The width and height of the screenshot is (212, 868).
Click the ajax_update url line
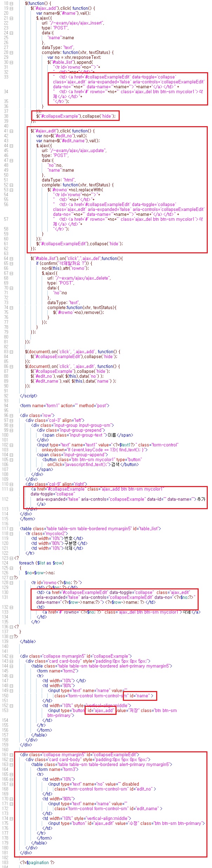[74, 151]
